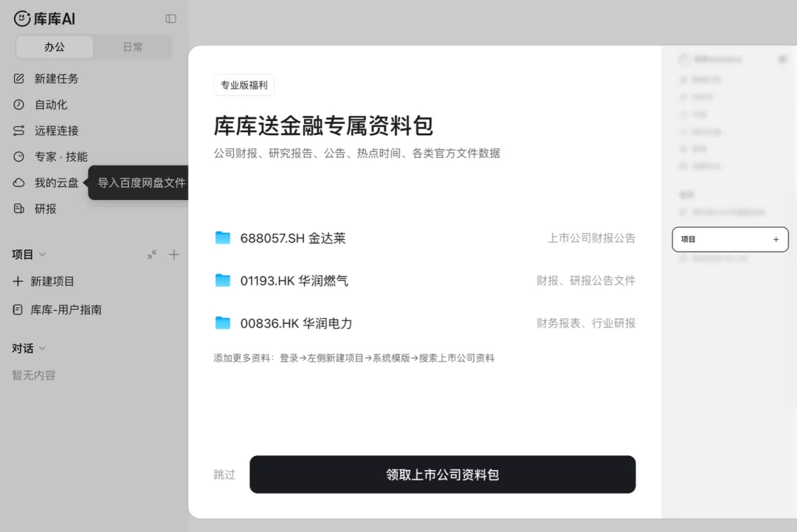Viewport: 797px width, 532px height.
Task: Click the 专业版福利 badge
Action: pos(244,85)
